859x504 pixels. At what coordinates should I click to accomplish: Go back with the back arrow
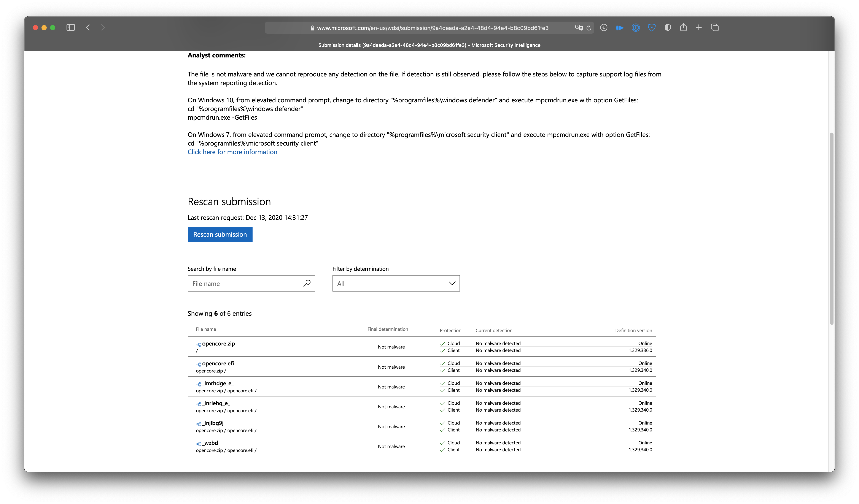pos(88,28)
